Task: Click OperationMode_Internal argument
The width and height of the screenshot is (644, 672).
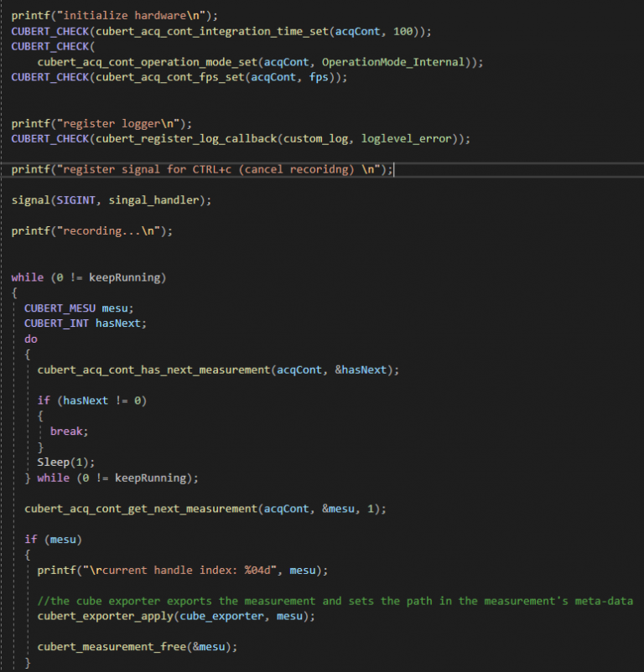Action: 393,62
